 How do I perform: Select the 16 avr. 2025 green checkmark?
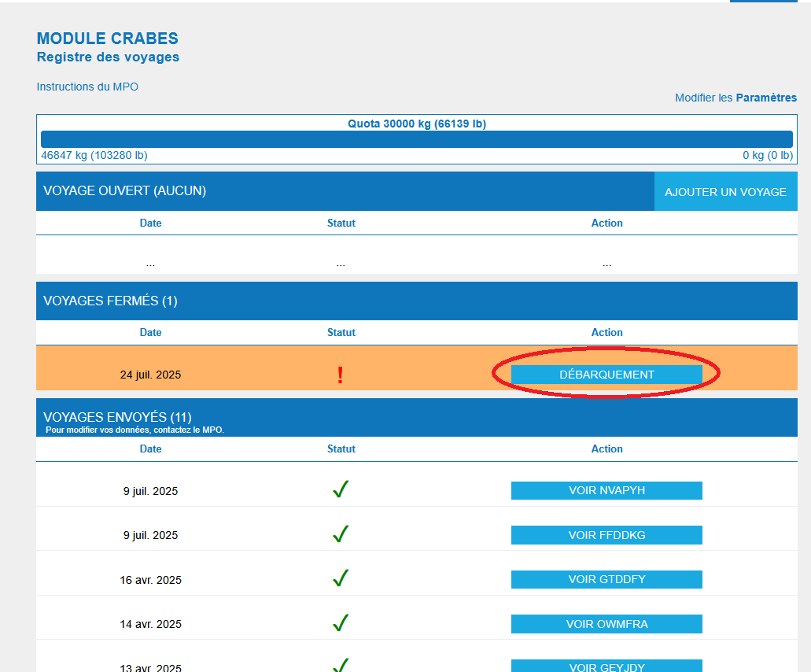click(x=341, y=579)
